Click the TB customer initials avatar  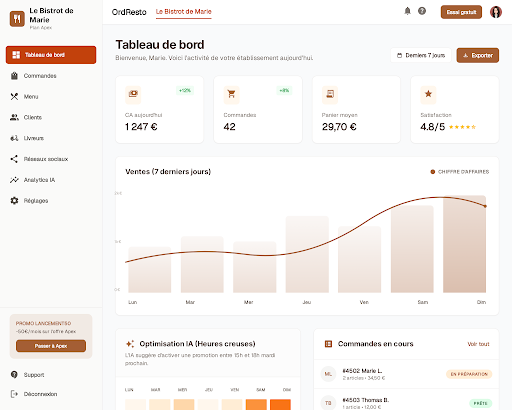pyautogui.click(x=328, y=403)
